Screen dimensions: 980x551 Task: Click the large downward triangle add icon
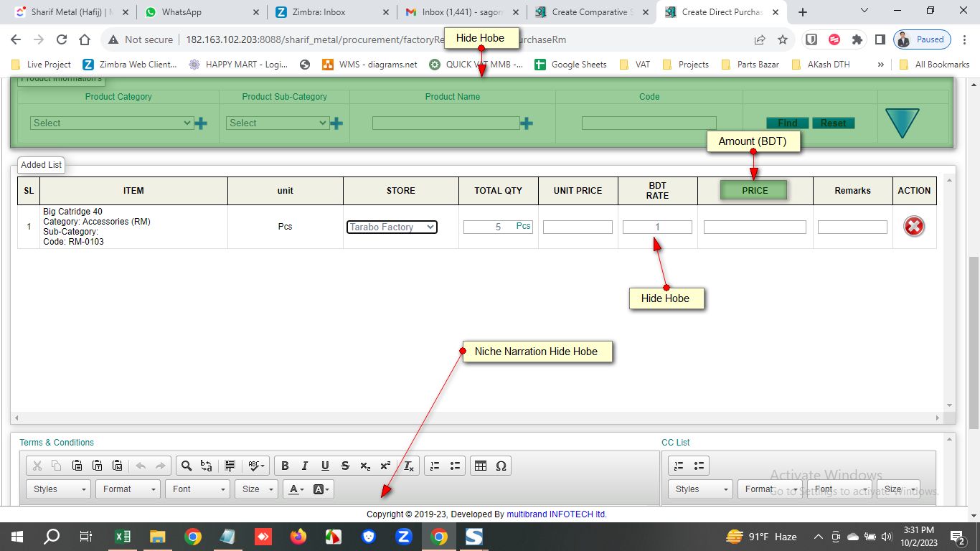902,123
